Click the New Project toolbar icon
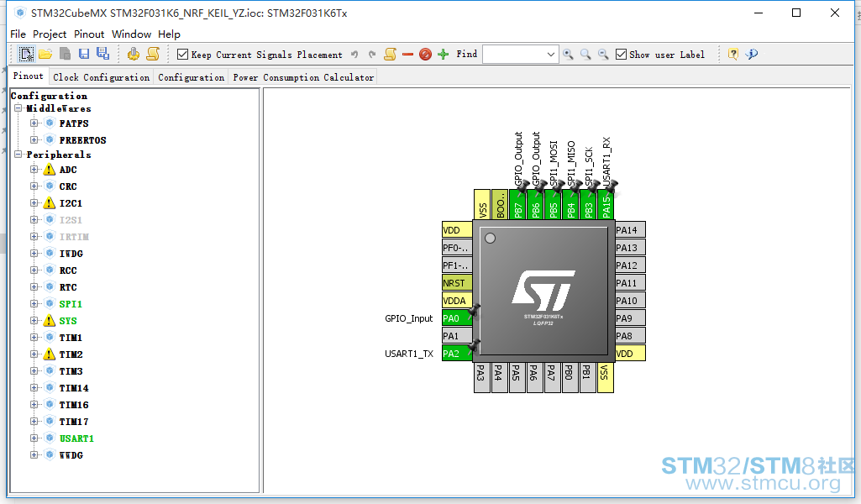 pyautogui.click(x=26, y=54)
